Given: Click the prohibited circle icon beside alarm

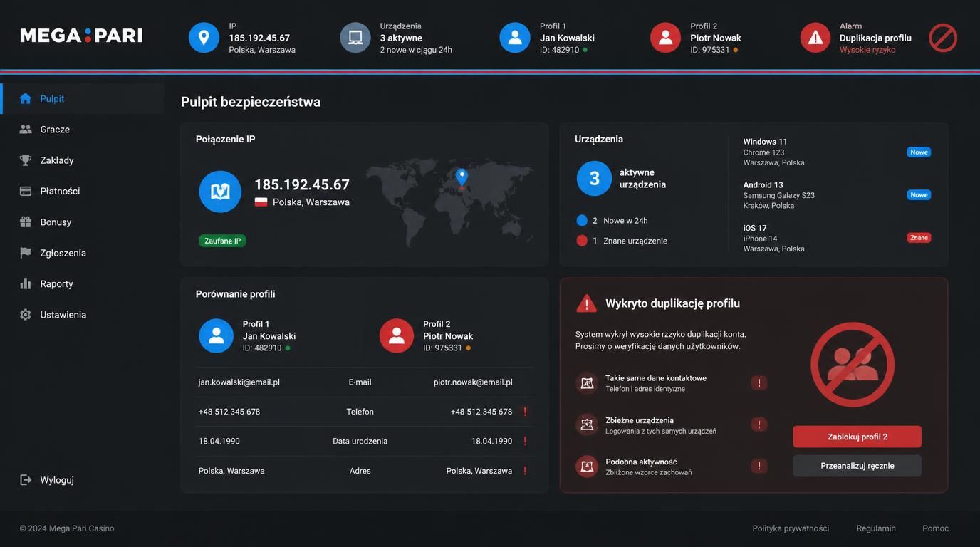Looking at the screenshot, I should click(943, 38).
